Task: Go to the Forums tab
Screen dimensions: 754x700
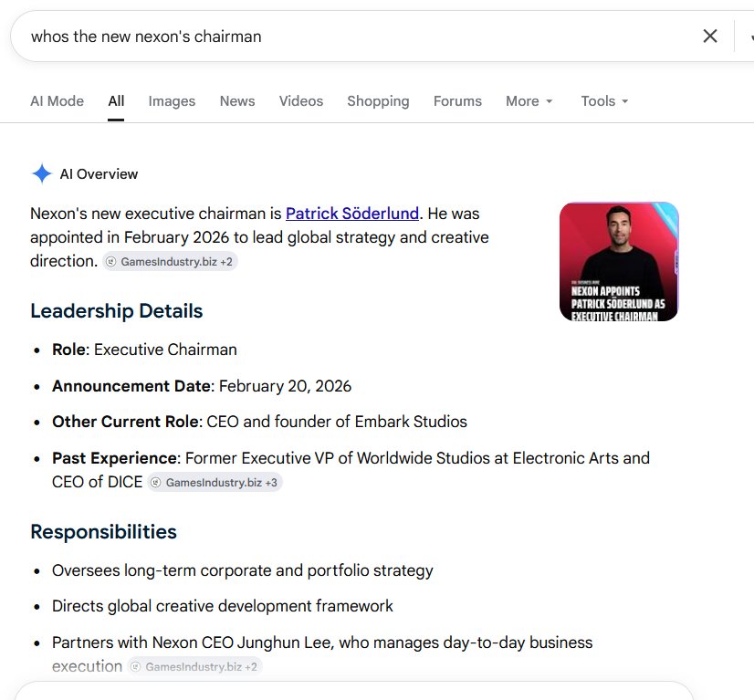Action: click(x=457, y=101)
